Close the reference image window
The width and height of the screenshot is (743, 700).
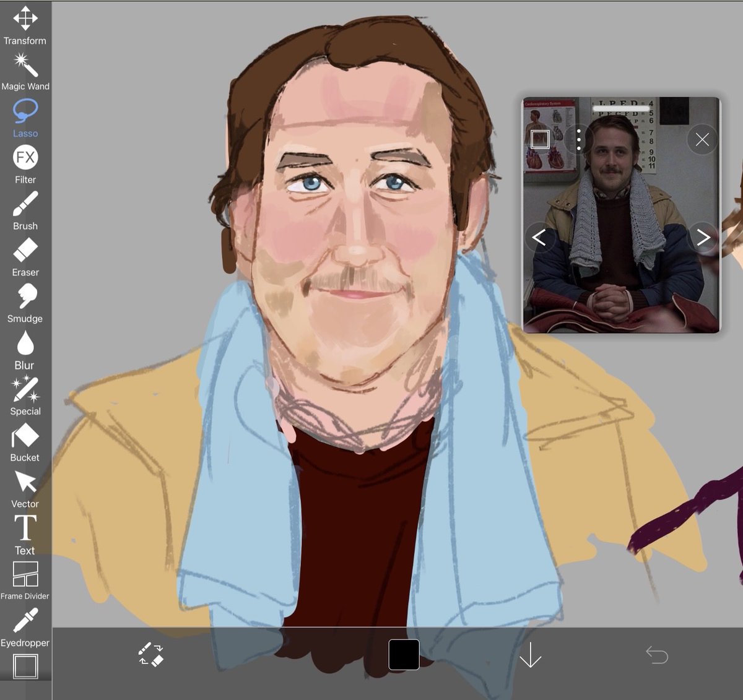pyautogui.click(x=702, y=139)
